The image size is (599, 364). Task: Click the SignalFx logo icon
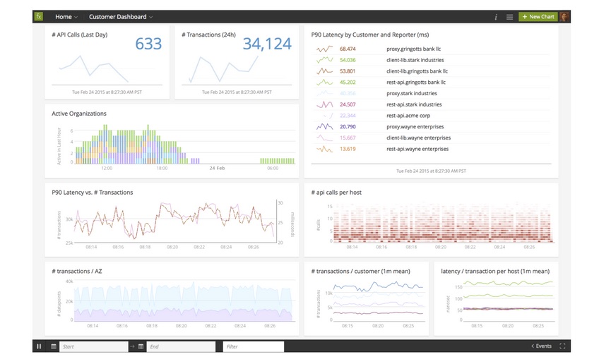pyautogui.click(x=39, y=16)
